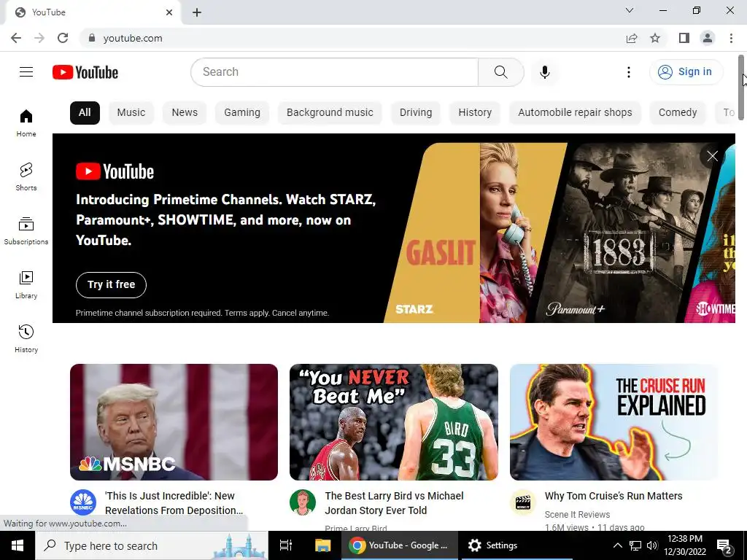The height and width of the screenshot is (560, 747).
Task: Focus the YouTube search field
Action: 334,72
